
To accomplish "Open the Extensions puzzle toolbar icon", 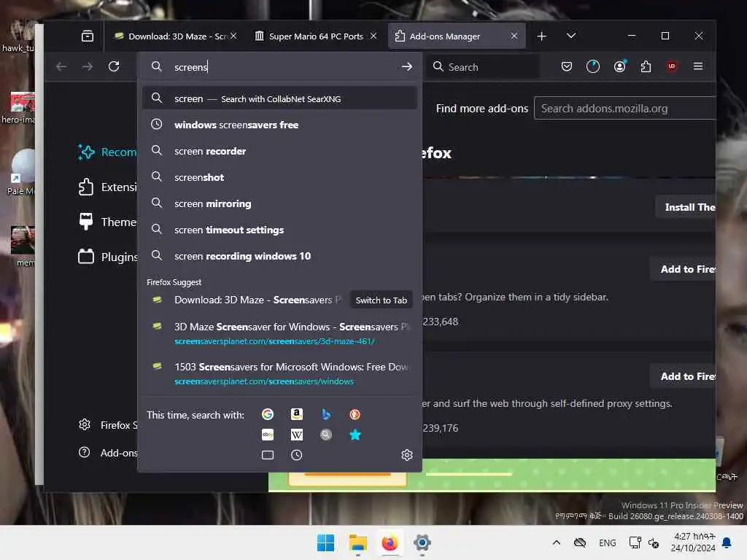I will (x=646, y=66).
